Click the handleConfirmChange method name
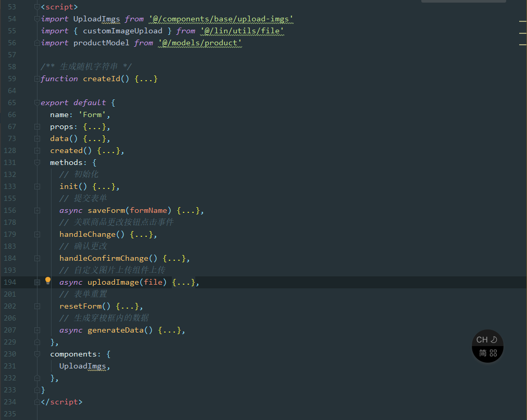Screen dimensions: 527x420 104,258
